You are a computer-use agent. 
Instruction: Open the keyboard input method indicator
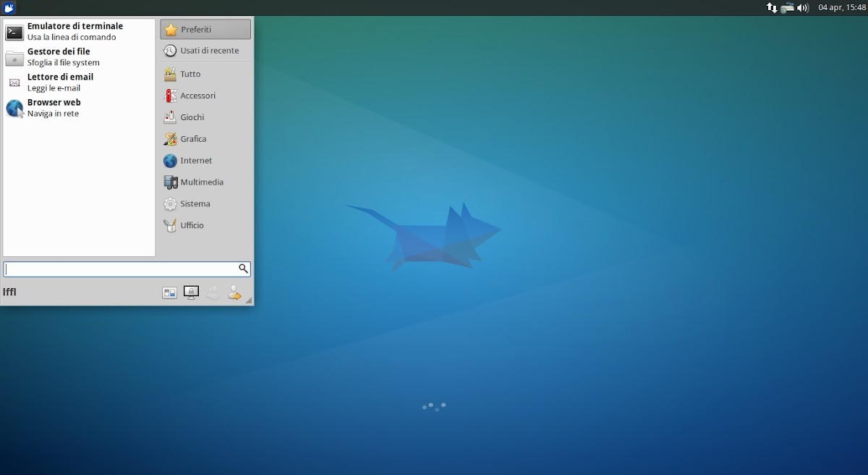point(787,8)
